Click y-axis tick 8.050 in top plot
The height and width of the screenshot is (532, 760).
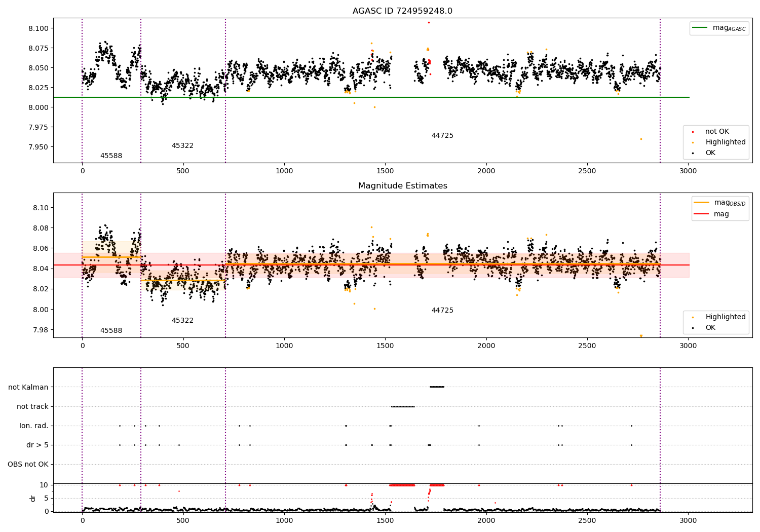click(x=39, y=68)
